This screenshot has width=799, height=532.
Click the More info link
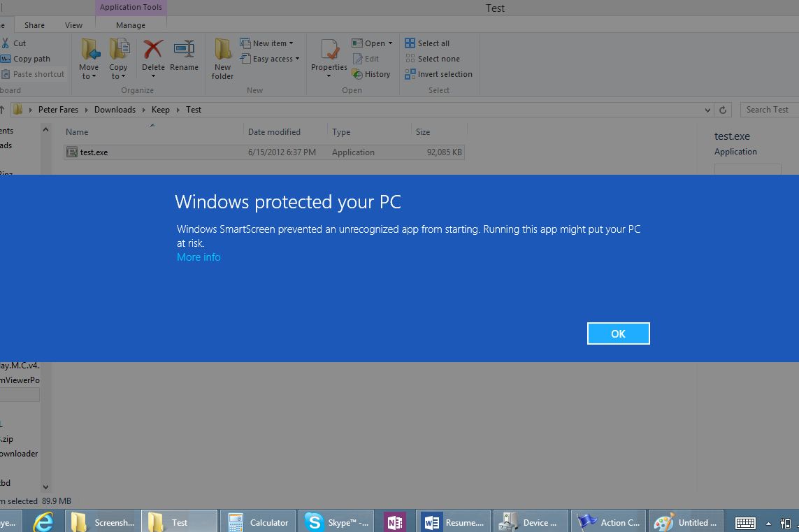[x=199, y=257]
